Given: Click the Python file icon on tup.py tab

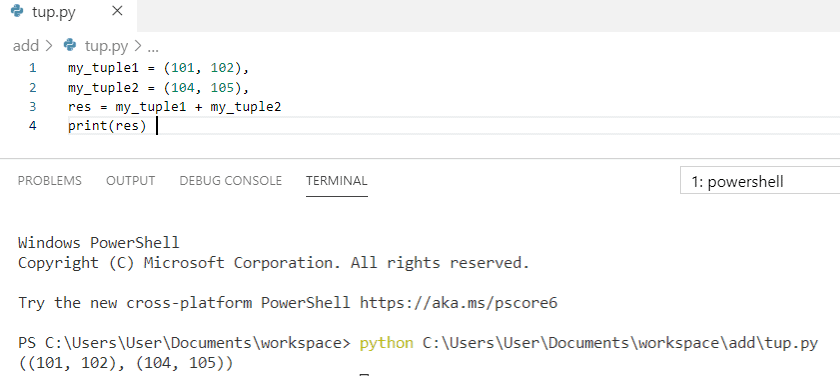Looking at the screenshot, I should click(17, 12).
